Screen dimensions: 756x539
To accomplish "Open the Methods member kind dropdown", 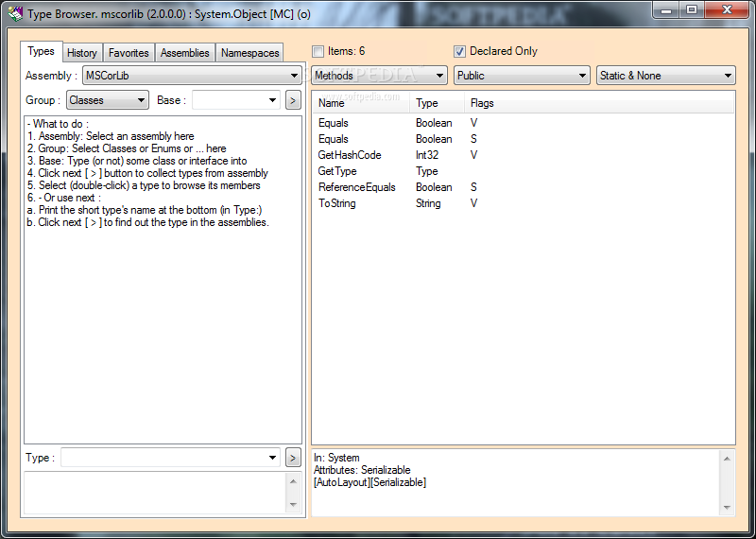I will coord(380,76).
